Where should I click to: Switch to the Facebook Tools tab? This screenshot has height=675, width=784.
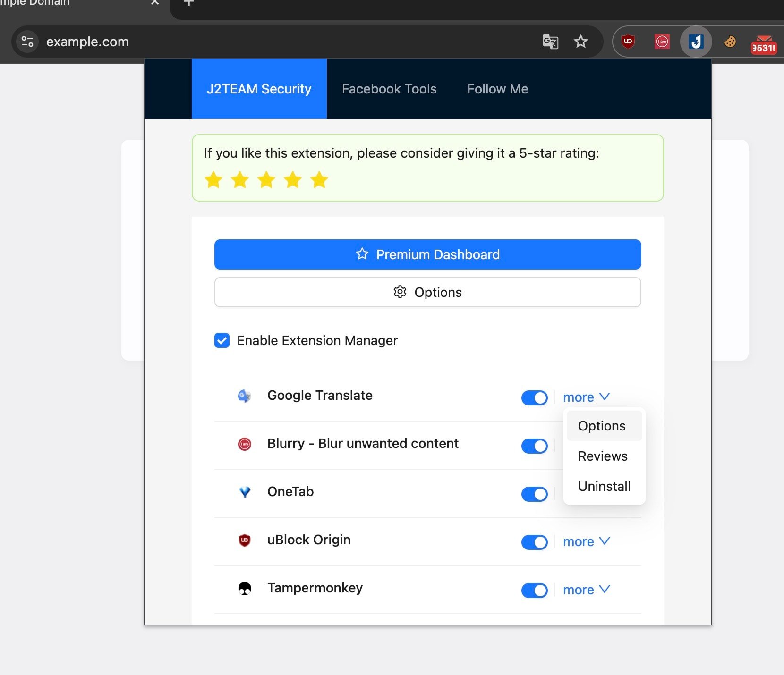point(389,89)
